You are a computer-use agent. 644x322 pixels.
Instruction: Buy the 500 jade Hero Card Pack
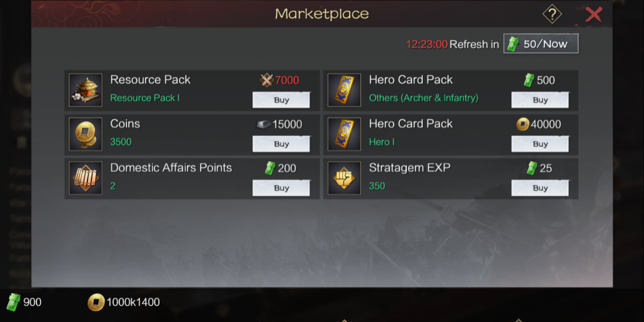[540, 100]
